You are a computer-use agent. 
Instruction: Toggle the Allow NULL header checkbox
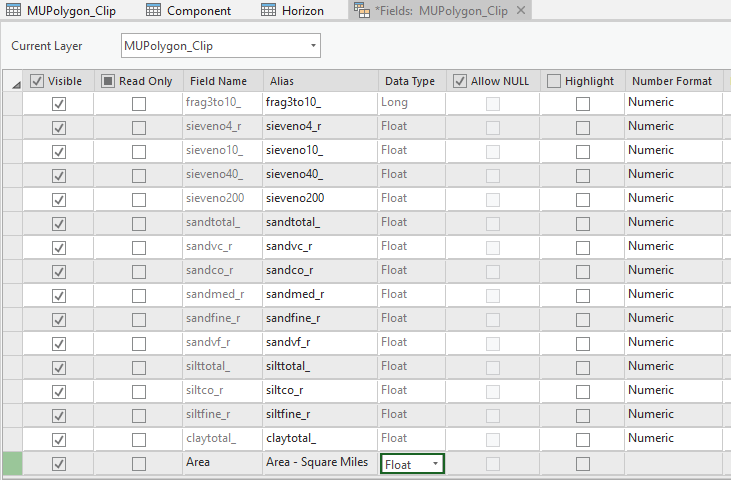point(460,81)
